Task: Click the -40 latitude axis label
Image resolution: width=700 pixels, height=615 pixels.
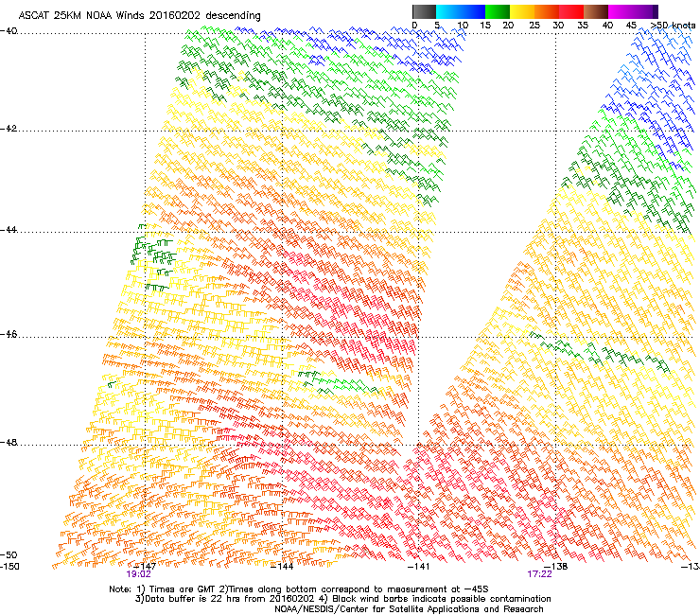Action: tap(9, 31)
